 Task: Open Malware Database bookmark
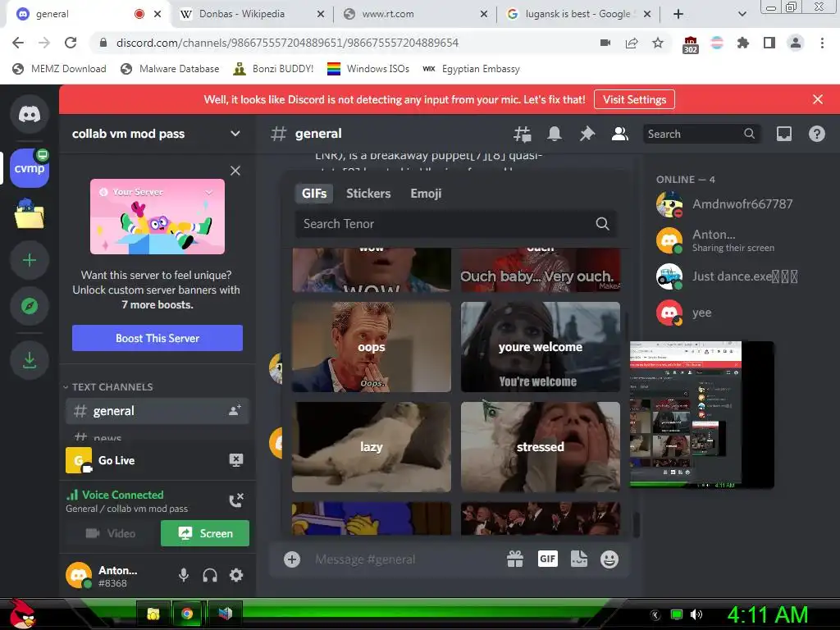pyautogui.click(x=171, y=69)
